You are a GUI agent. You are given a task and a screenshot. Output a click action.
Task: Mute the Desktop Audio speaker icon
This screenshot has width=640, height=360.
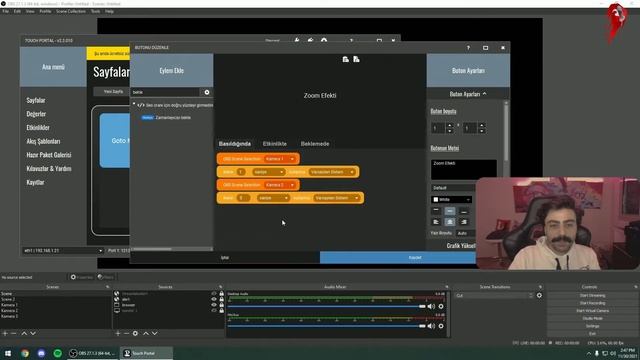click(x=431, y=306)
